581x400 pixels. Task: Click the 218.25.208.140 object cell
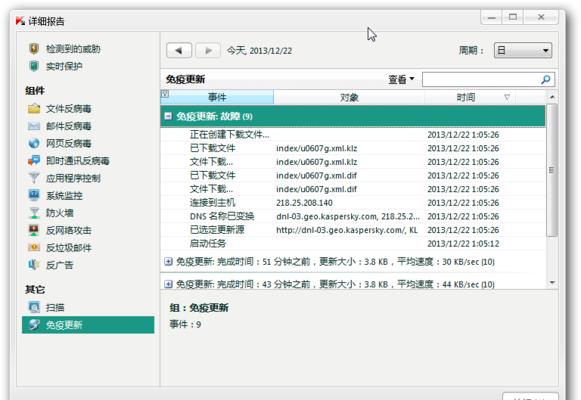pos(304,203)
